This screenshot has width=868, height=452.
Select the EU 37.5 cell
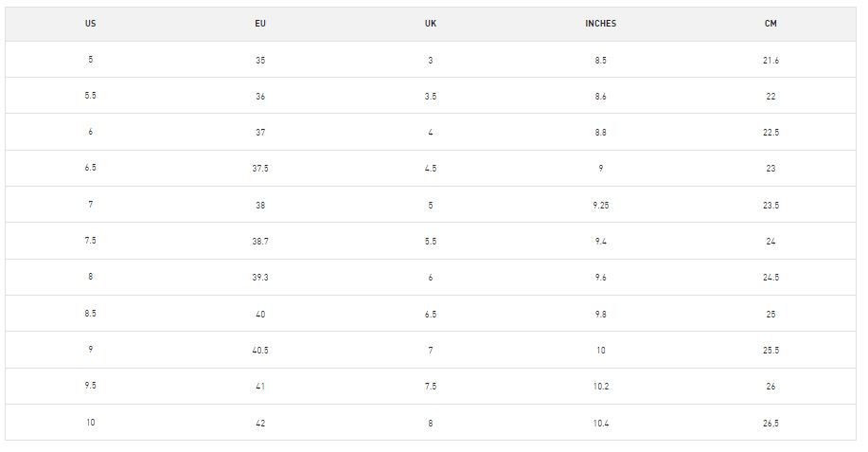tap(260, 169)
